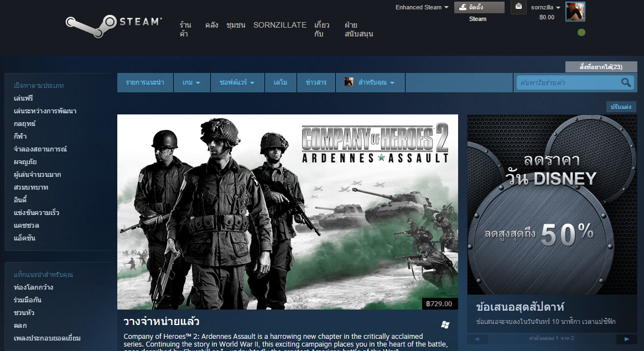This screenshot has height=351, width=644.
Task: Select the รายการแนะนำ tab
Action: tap(145, 82)
